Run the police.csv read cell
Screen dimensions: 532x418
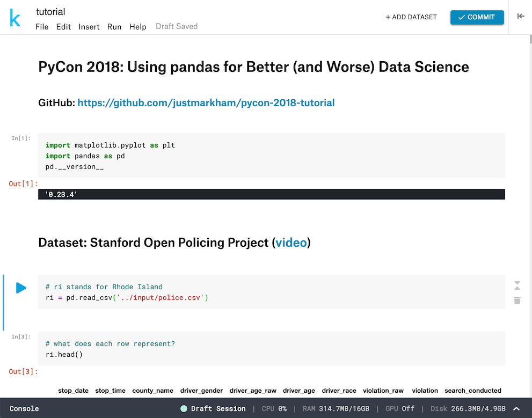coord(21,288)
